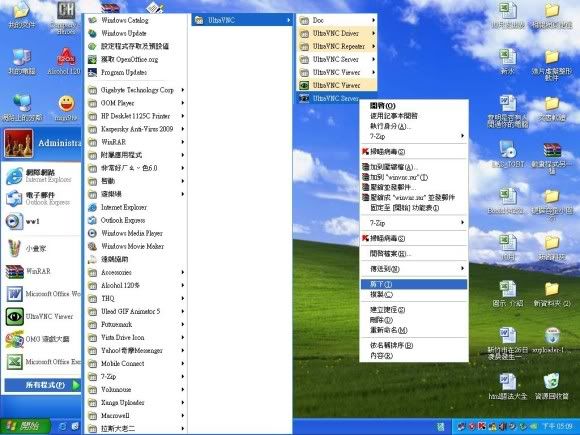The image size is (580, 435).
Task: Open 設定程式存取及預設值 in the programs list
Action: click(x=135, y=46)
